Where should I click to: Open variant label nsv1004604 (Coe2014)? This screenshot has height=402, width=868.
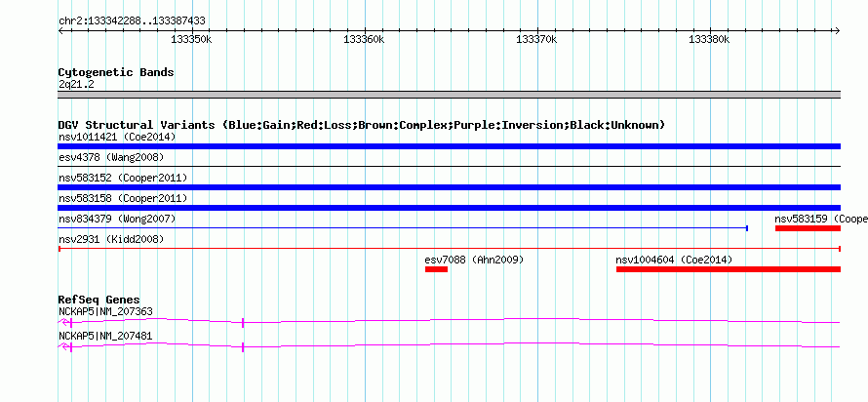[674, 260]
